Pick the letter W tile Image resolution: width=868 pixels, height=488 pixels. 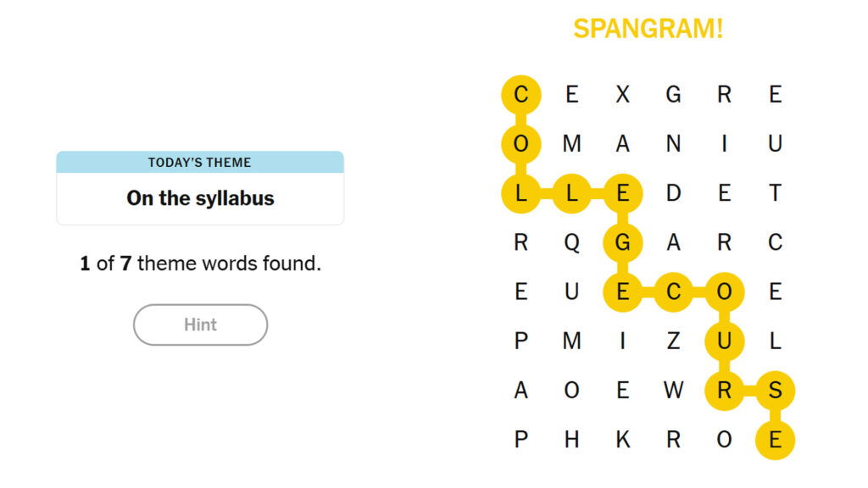pos(673,391)
